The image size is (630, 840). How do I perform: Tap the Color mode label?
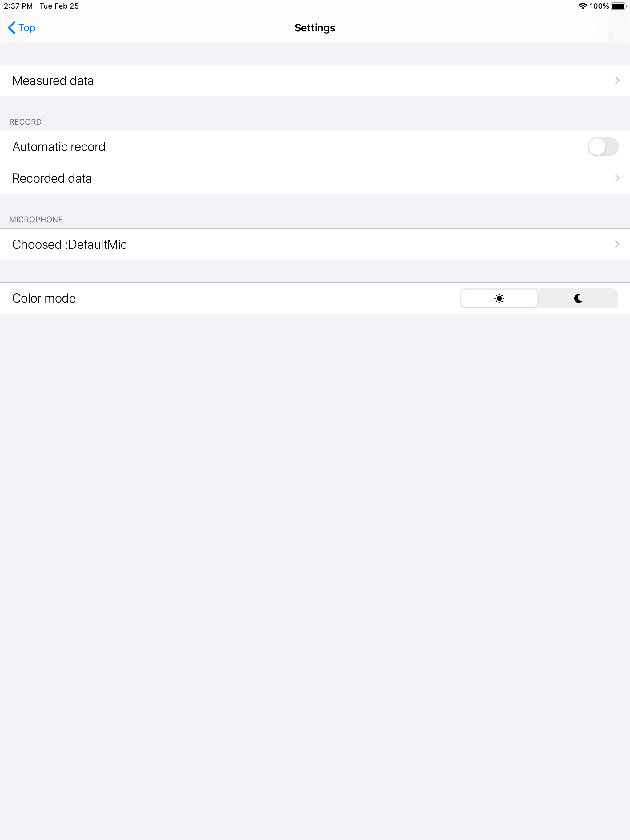(44, 299)
